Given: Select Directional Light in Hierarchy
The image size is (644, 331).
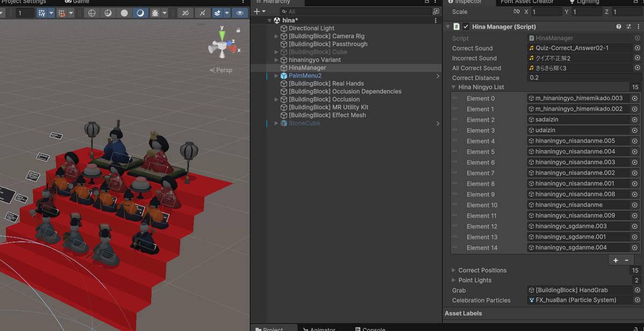Looking at the screenshot, I should tap(311, 28).
